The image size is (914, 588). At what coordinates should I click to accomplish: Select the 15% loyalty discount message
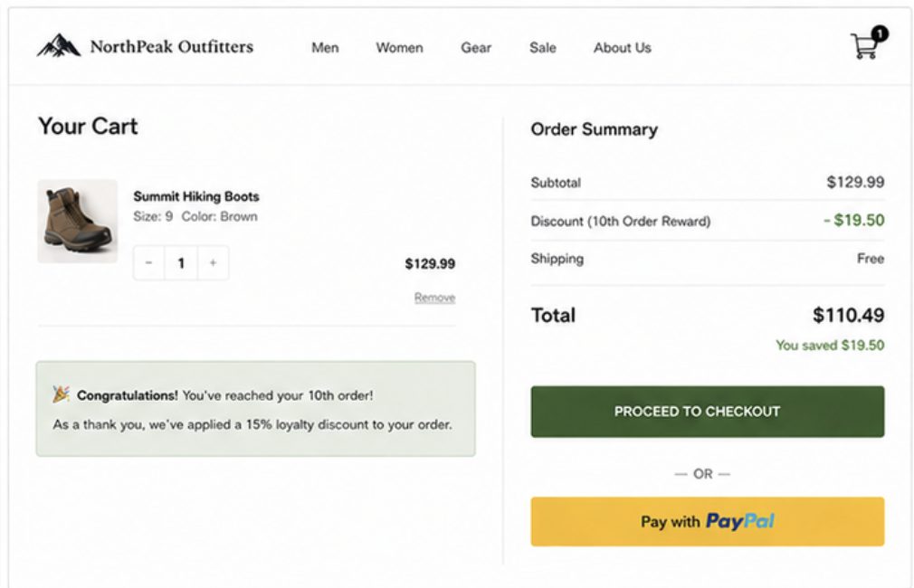(x=252, y=424)
